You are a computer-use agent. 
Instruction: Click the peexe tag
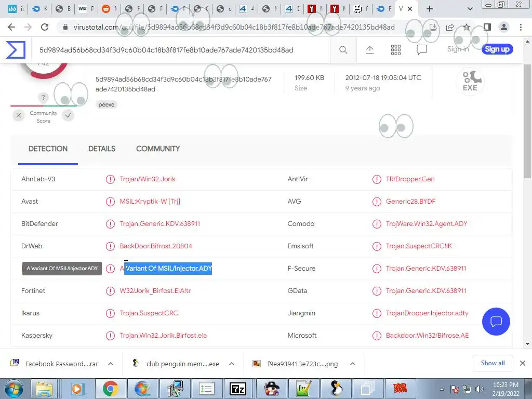(x=106, y=104)
